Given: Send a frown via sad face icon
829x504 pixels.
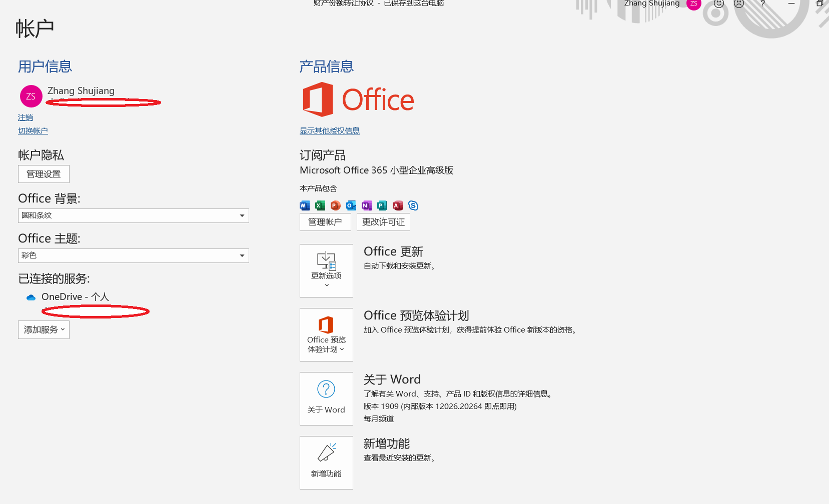Looking at the screenshot, I should coord(739,3).
